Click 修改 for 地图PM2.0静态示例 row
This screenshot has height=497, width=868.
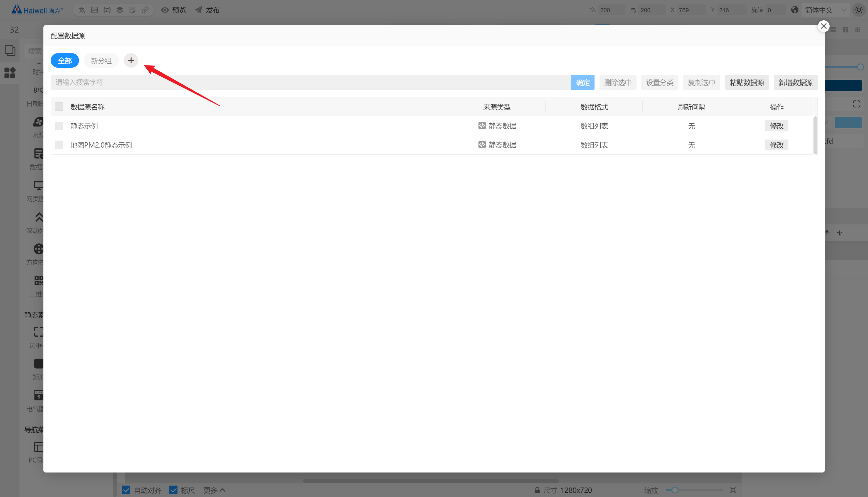(x=776, y=145)
